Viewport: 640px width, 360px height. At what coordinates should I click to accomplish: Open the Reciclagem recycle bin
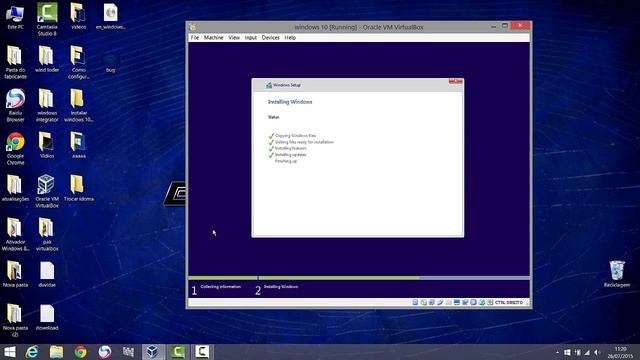[x=617, y=274]
